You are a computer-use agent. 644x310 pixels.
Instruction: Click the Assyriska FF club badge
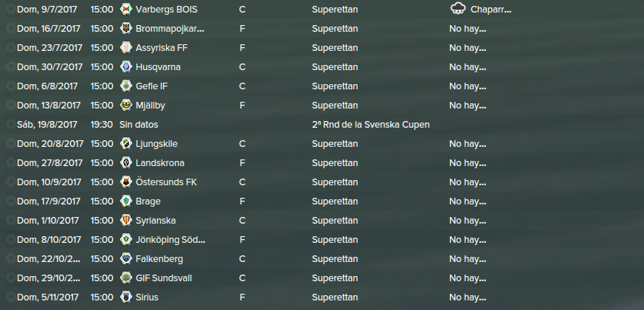click(x=125, y=48)
